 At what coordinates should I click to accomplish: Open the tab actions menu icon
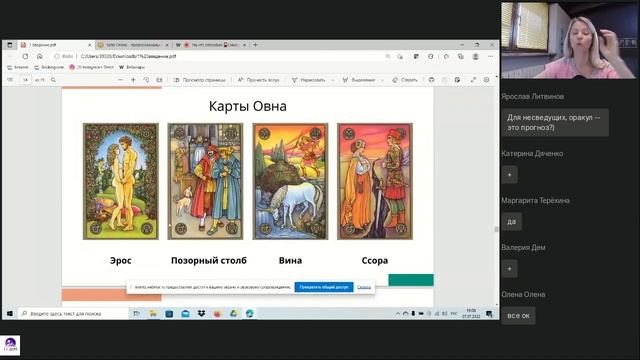click(x=10, y=44)
